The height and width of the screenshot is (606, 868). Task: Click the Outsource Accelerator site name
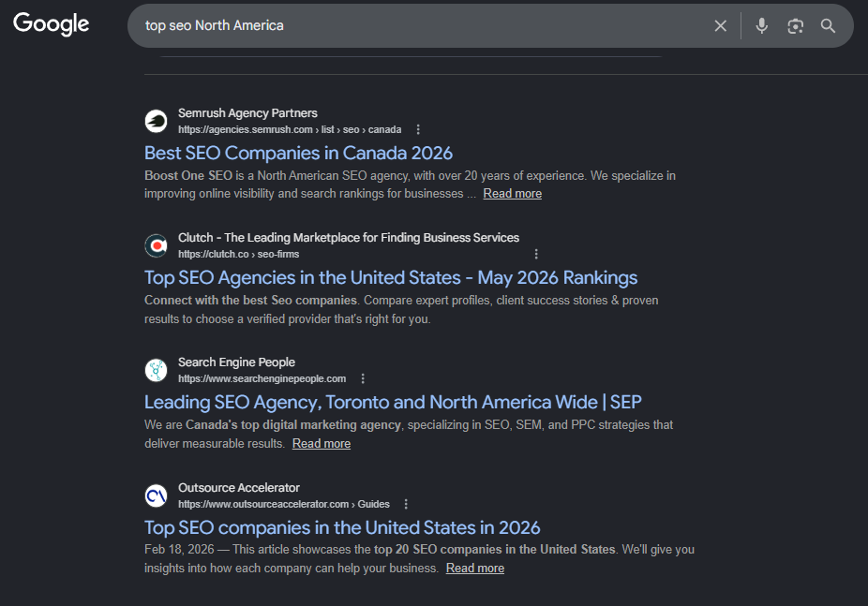tap(239, 488)
